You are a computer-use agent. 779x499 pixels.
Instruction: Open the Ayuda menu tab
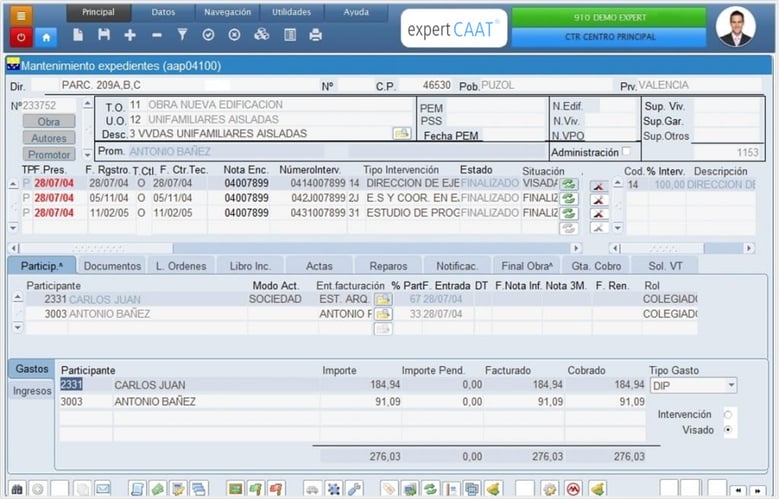coord(356,12)
